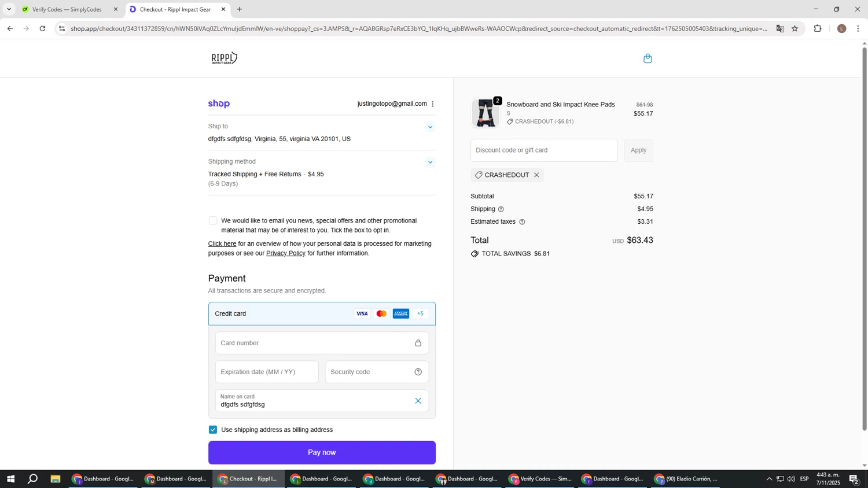This screenshot has height=488, width=868.
Task: Click the security code help icon
Action: tap(418, 372)
